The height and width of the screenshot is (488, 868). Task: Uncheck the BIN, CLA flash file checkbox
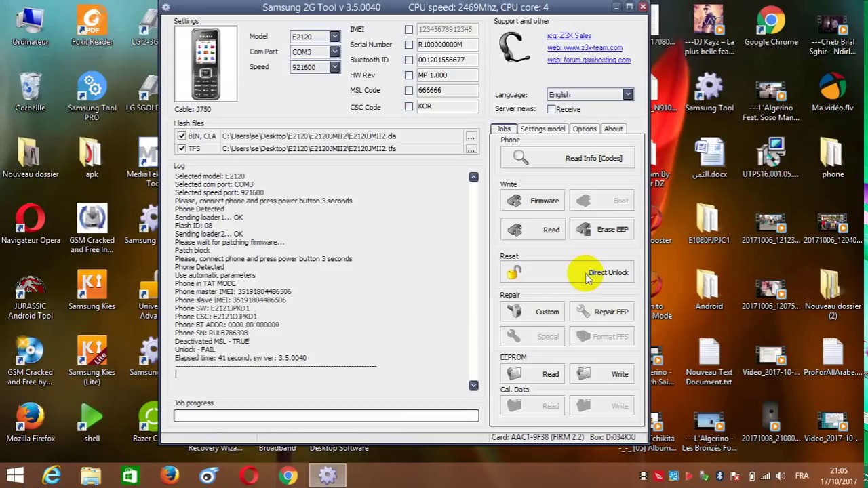point(181,136)
